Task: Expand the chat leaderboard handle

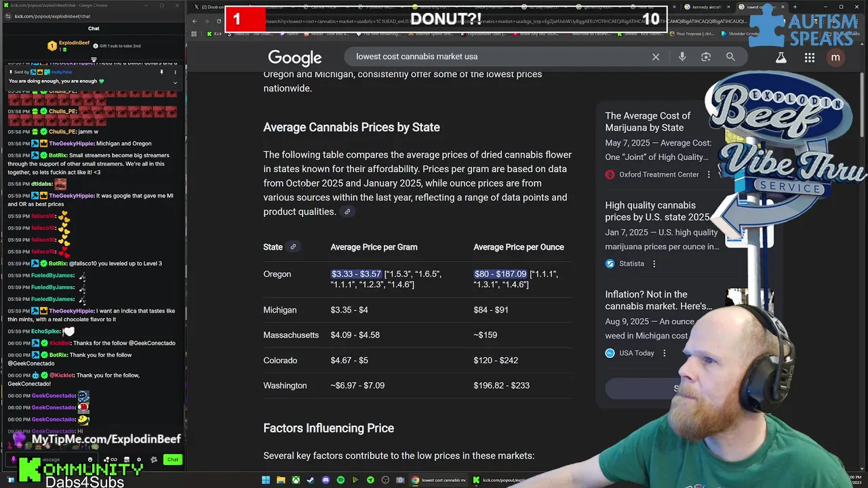Action: pos(94,60)
